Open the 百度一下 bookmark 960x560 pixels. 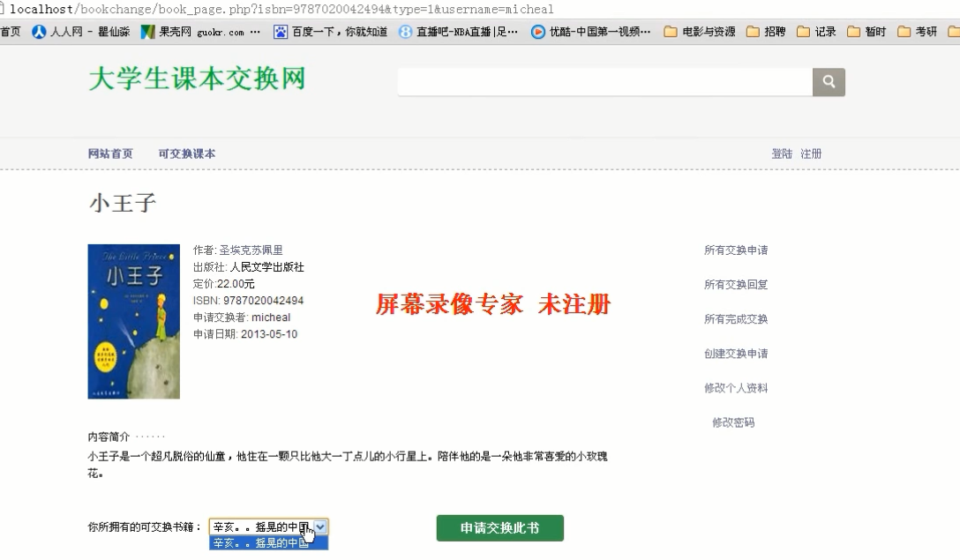pyautogui.click(x=330, y=32)
